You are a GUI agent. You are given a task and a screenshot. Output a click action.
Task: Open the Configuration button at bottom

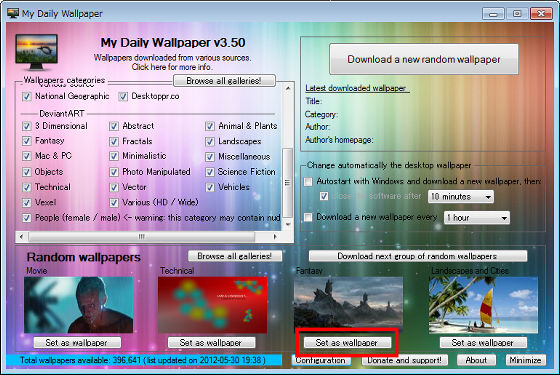pos(321,360)
